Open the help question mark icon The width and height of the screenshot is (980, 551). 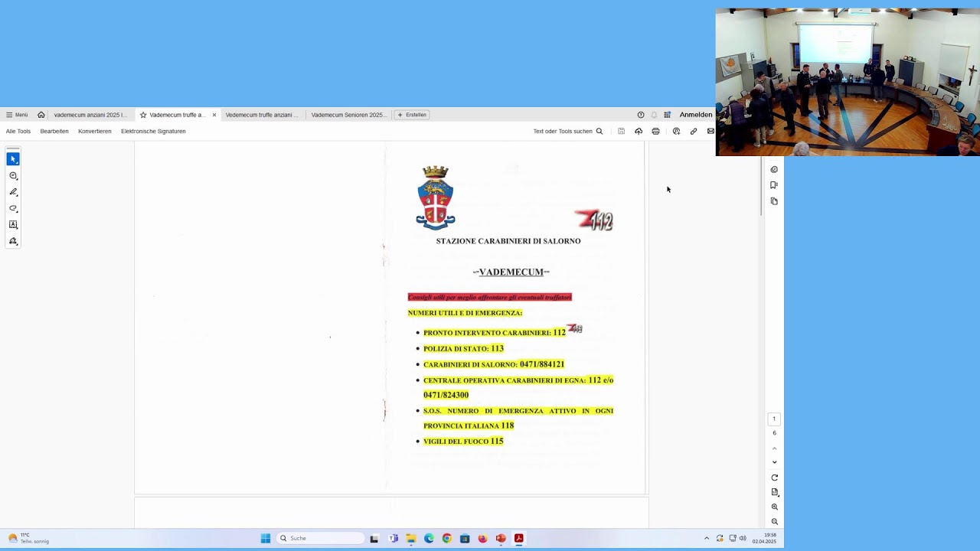pos(641,115)
